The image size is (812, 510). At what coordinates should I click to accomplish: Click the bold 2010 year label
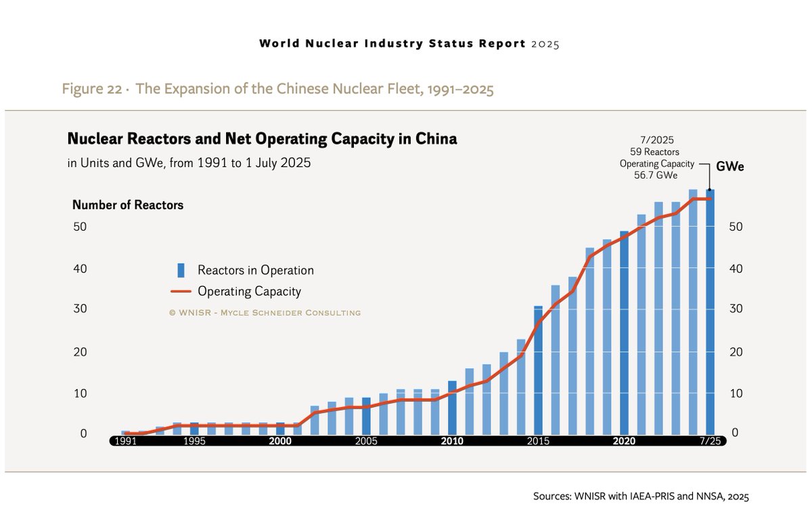coord(452,441)
